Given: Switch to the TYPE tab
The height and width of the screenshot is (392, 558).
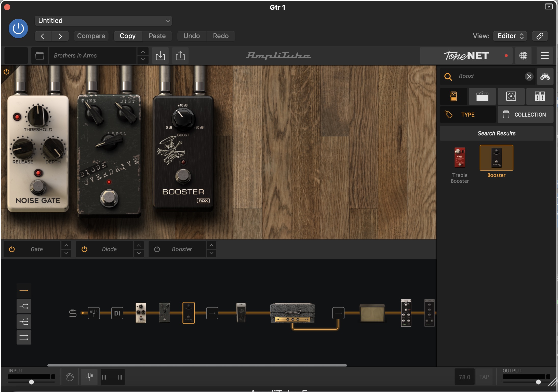Looking at the screenshot, I should [468, 115].
